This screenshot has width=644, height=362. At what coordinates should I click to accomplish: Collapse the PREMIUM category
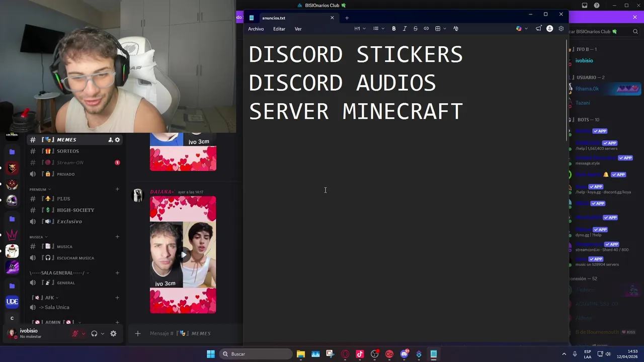coord(40,190)
